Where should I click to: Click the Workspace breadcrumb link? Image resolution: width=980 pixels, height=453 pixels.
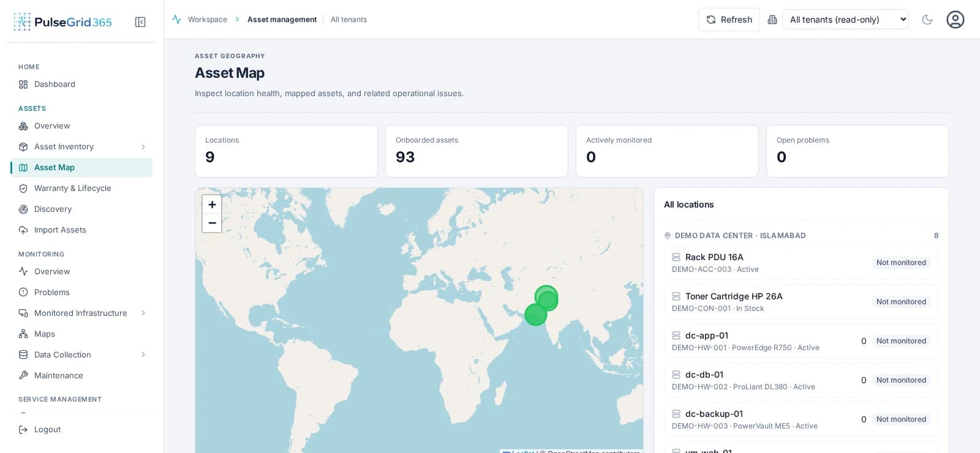point(208,20)
